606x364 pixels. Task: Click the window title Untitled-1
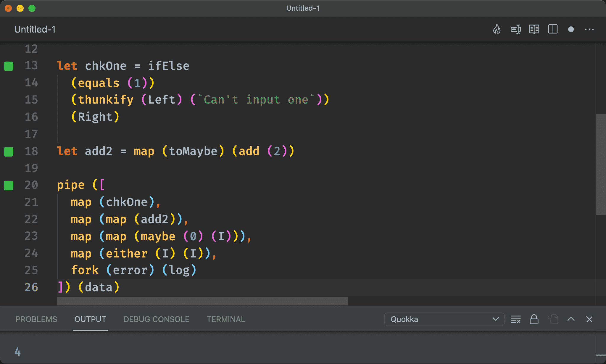(303, 8)
